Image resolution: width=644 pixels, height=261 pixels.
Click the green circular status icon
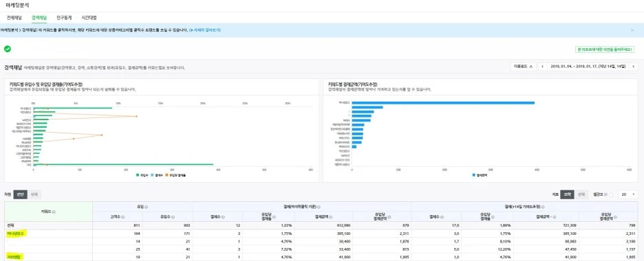pos(8,49)
